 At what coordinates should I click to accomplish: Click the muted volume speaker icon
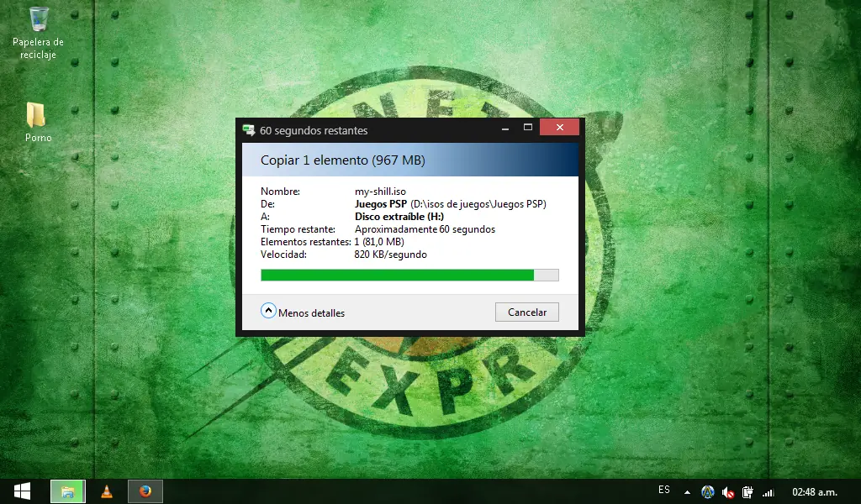[728, 492]
